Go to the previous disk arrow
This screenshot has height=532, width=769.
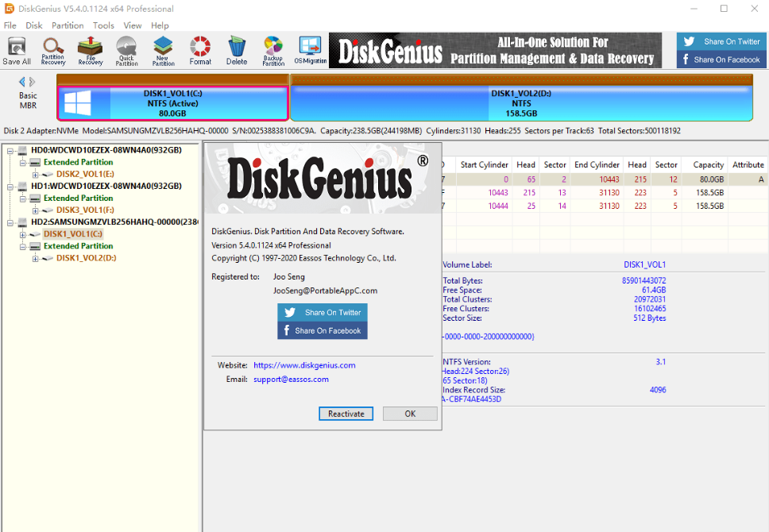(x=22, y=82)
